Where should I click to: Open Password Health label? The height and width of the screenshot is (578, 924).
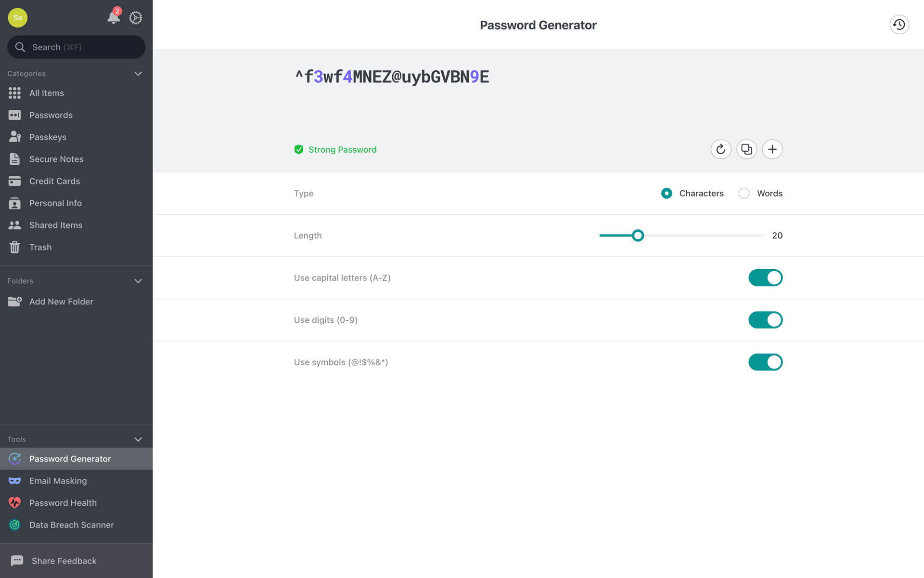(x=63, y=503)
